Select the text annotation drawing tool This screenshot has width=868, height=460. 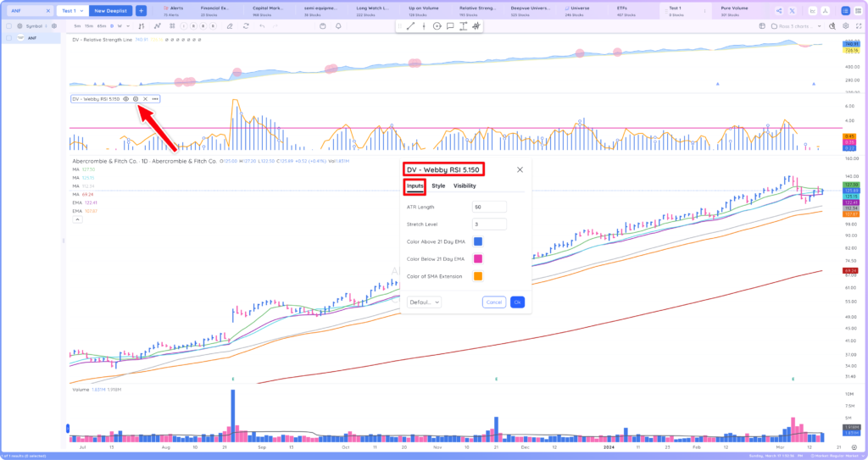point(463,26)
